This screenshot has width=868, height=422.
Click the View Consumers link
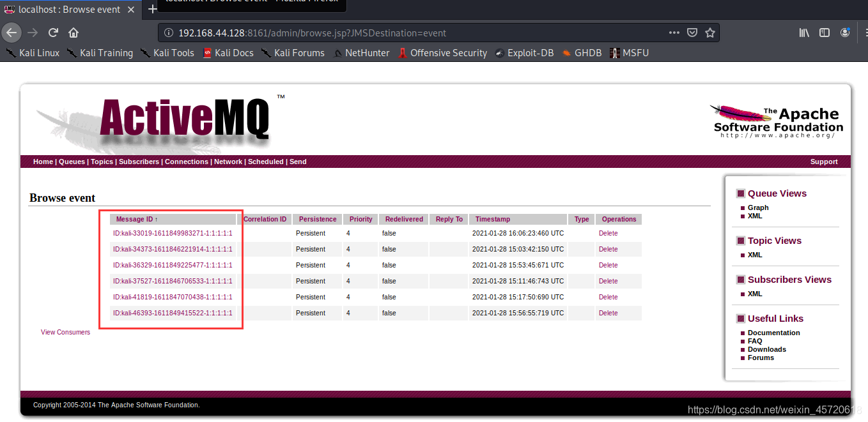click(x=65, y=332)
